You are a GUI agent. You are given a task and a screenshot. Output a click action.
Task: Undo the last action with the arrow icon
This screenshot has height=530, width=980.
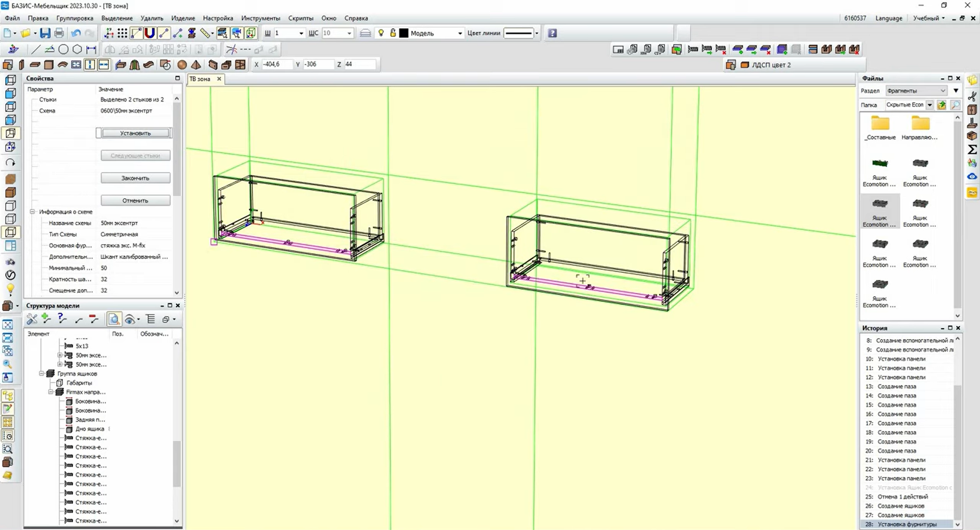(x=76, y=33)
